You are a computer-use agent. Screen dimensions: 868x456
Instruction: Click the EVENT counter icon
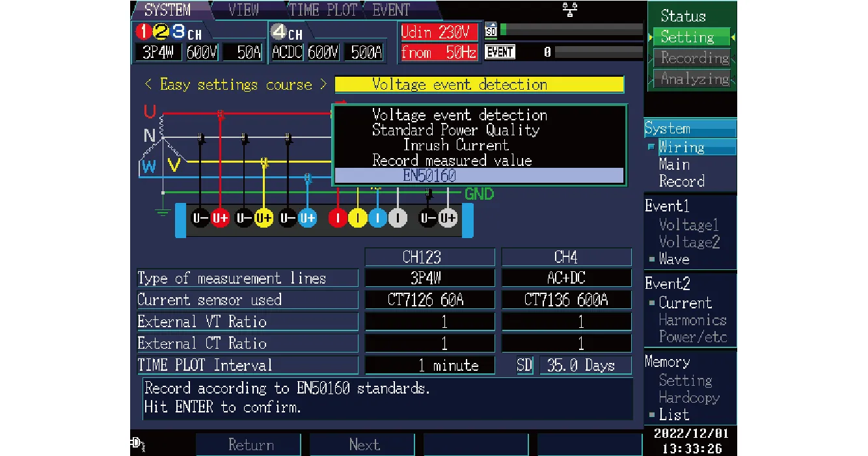pos(500,52)
